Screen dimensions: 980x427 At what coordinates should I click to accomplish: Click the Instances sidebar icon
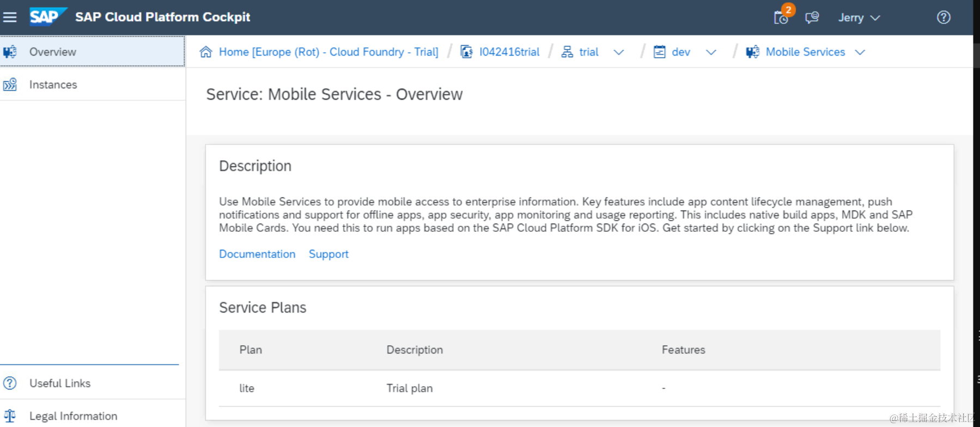10,85
